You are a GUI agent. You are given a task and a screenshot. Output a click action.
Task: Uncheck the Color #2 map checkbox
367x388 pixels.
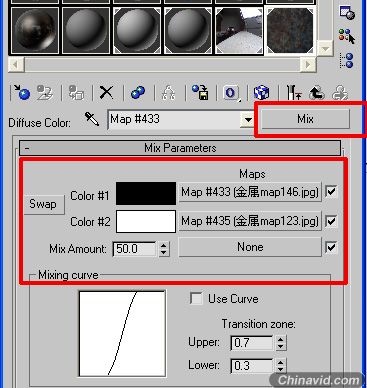pyautogui.click(x=331, y=221)
